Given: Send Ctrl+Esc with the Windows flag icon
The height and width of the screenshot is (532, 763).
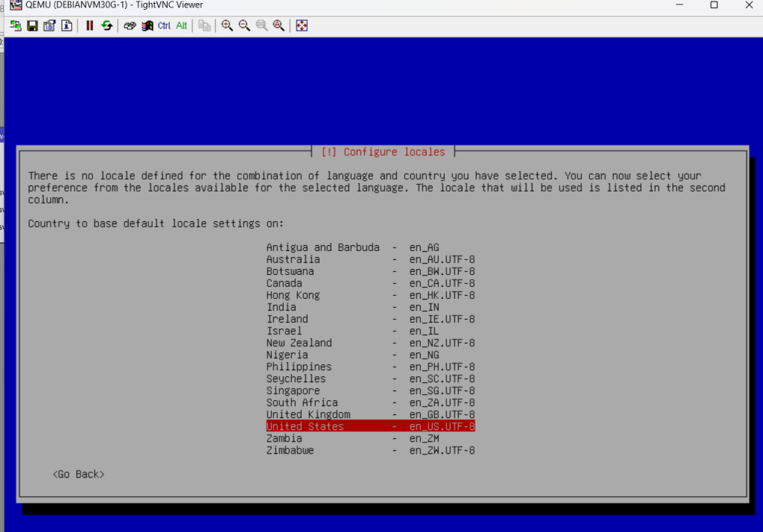Looking at the screenshot, I should (147, 25).
